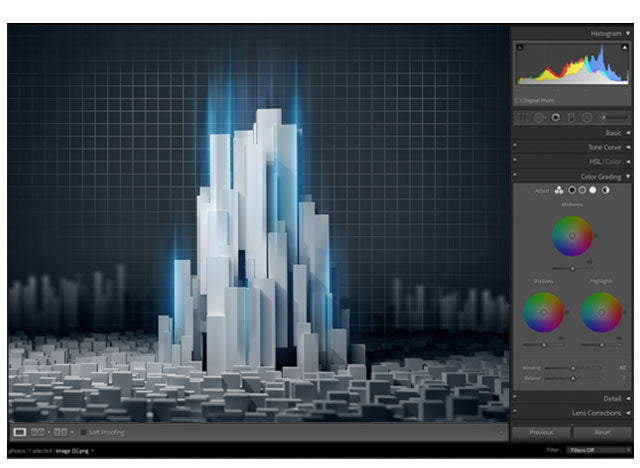Click the Reset button
This screenshot has width=640, height=468.
pos(602,432)
